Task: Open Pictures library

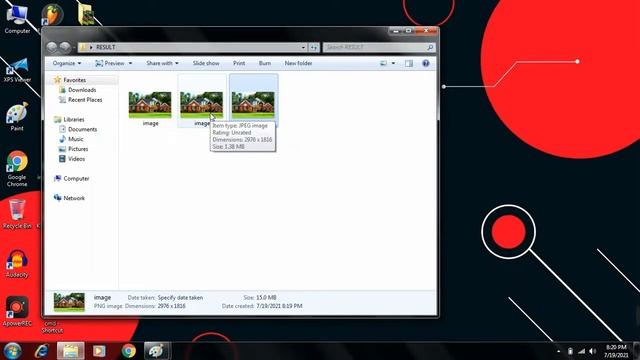Action: (x=78, y=149)
